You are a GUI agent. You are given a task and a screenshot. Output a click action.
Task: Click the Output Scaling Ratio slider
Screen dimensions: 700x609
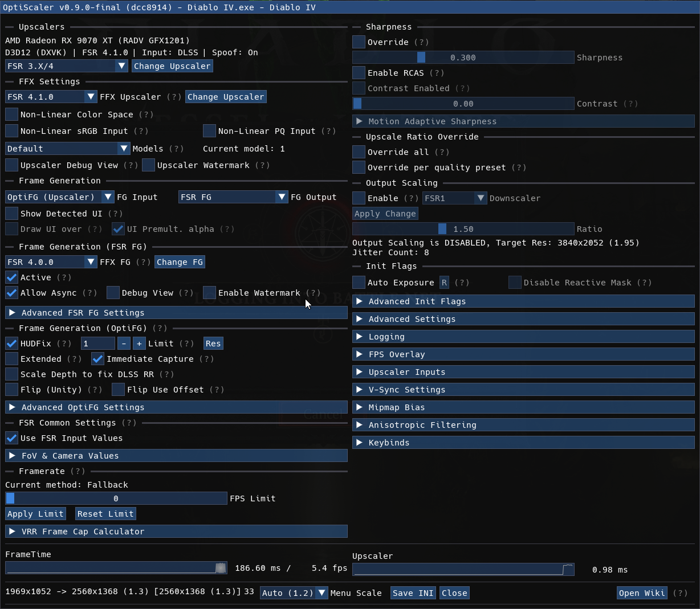coord(463,229)
